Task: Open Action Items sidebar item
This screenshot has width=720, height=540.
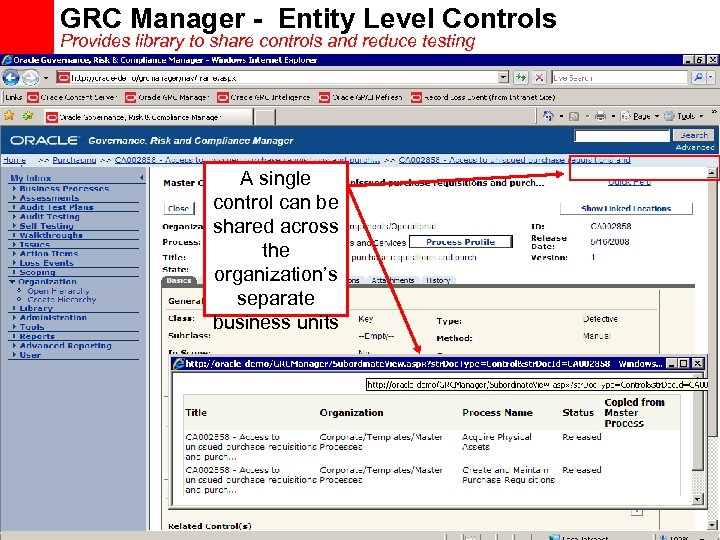Action: (x=48, y=253)
